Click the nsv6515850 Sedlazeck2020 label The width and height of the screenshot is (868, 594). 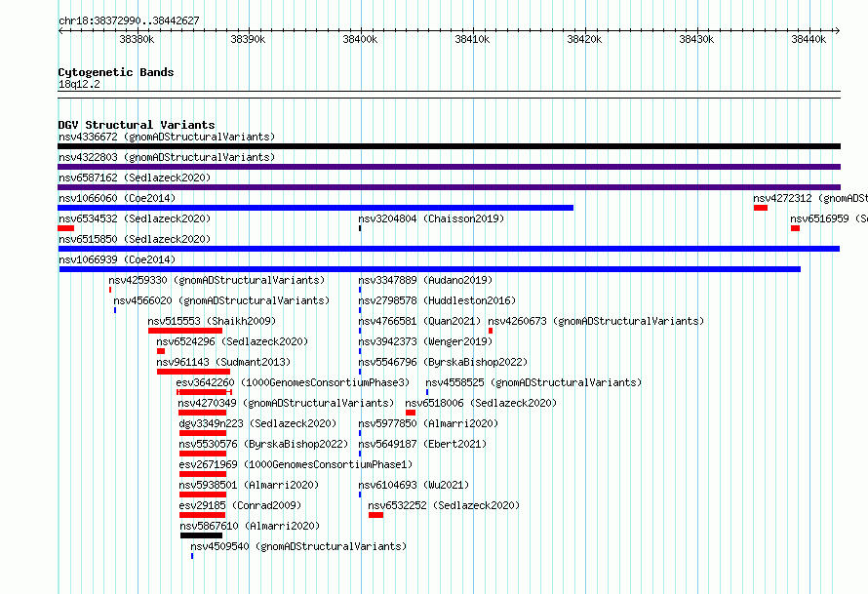(135, 239)
